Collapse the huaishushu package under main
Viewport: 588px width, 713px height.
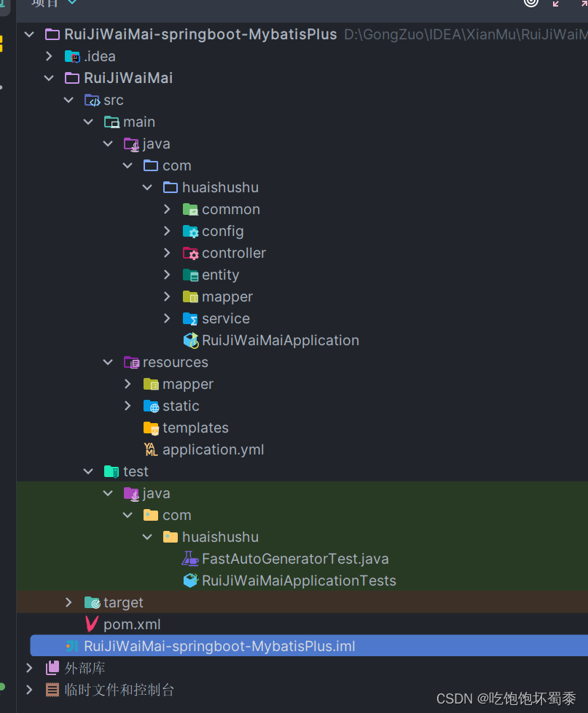[x=147, y=187]
